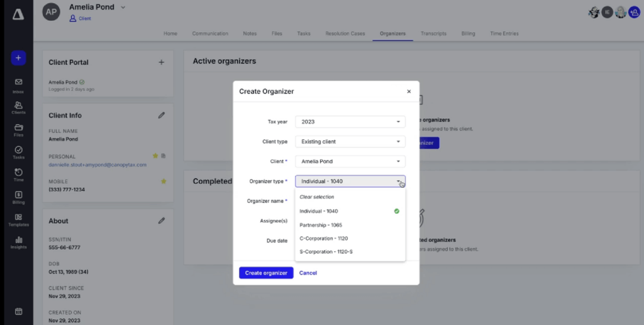
Task: Switch to the Transcripts tab
Action: coord(433,33)
